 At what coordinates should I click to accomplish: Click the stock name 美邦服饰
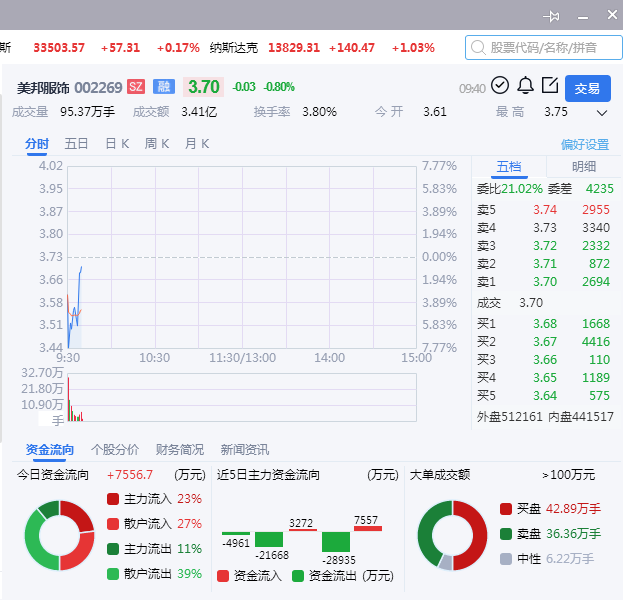[x=43, y=88]
